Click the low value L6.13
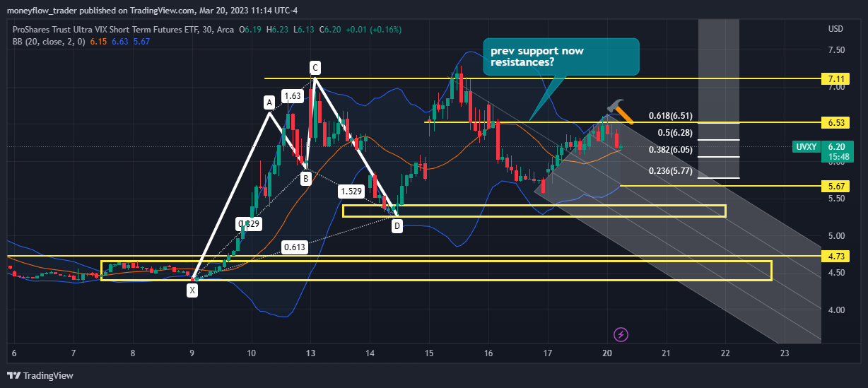The width and height of the screenshot is (868, 388). point(304,29)
